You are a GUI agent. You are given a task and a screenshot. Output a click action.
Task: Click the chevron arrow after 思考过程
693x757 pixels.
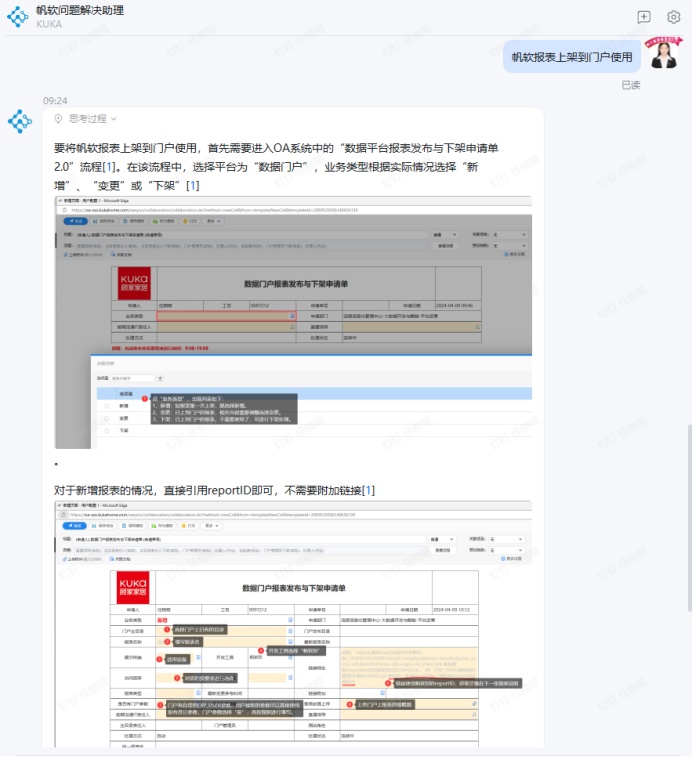click(114, 119)
